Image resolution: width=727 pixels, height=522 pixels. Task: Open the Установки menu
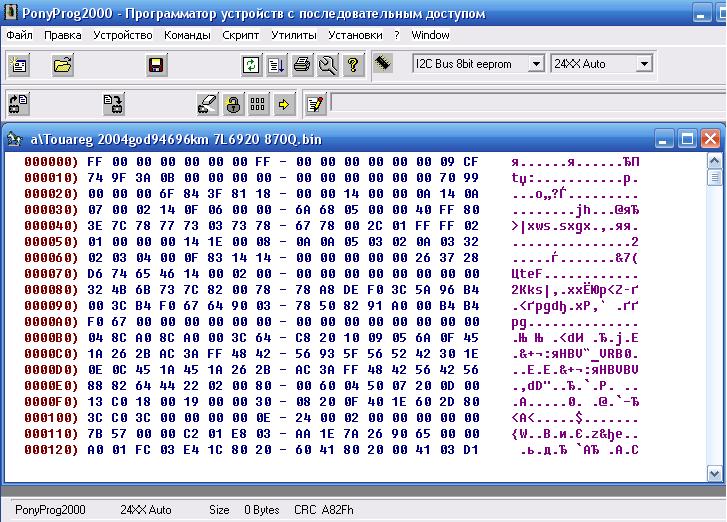356,35
